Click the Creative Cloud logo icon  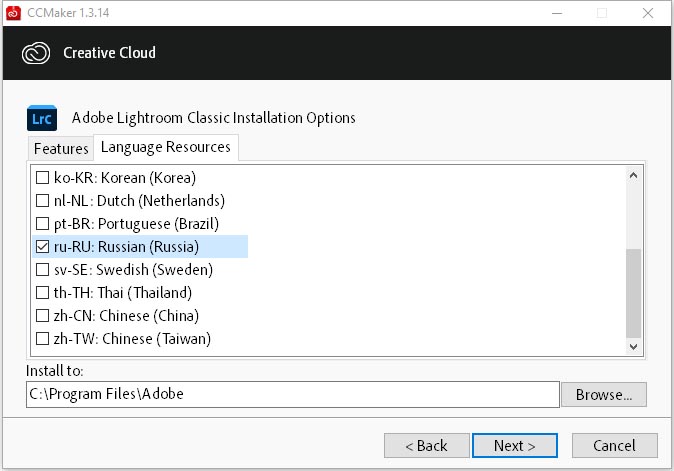(x=36, y=53)
